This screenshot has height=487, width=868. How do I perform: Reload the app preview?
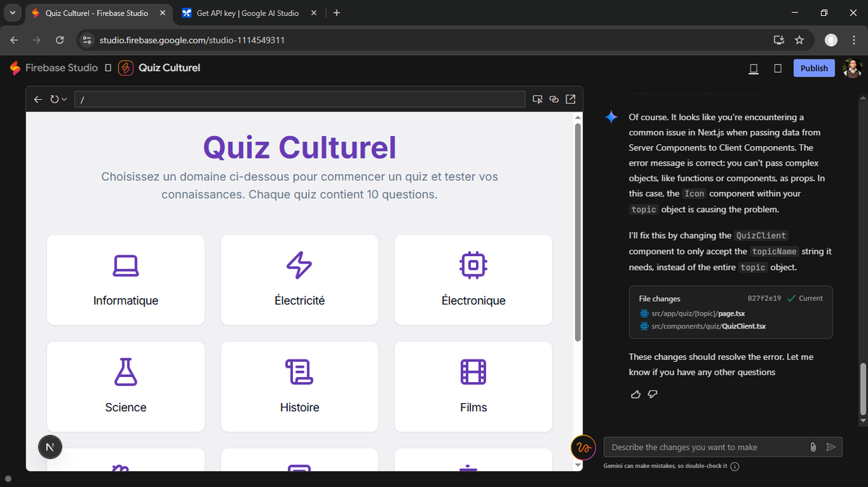click(x=54, y=99)
